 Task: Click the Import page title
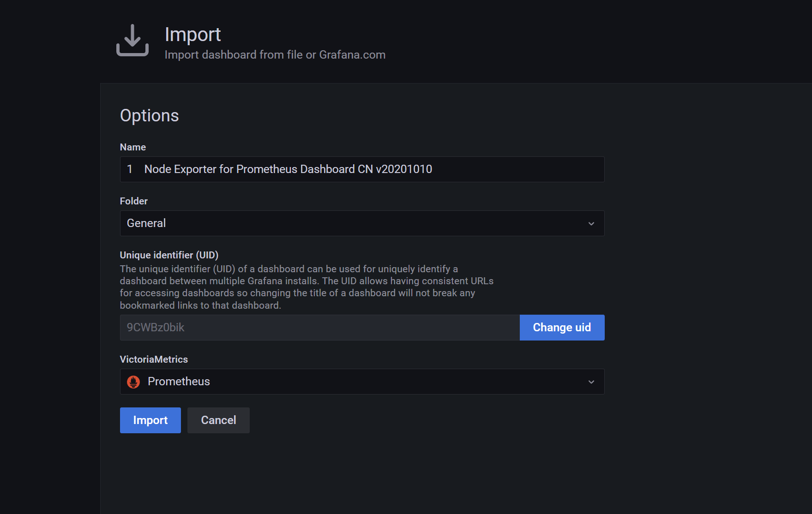point(192,35)
